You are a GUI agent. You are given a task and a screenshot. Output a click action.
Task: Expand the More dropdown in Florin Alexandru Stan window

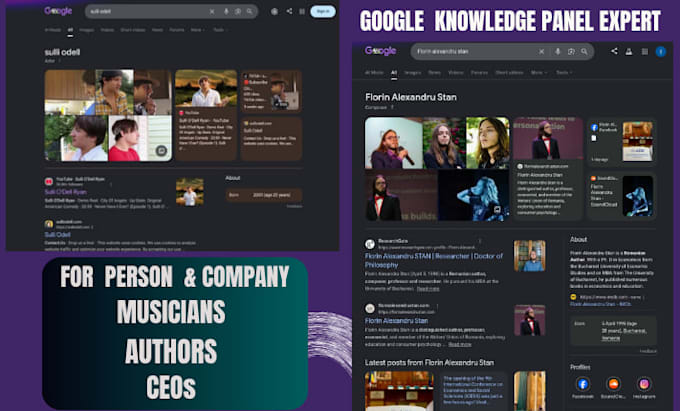539,73
